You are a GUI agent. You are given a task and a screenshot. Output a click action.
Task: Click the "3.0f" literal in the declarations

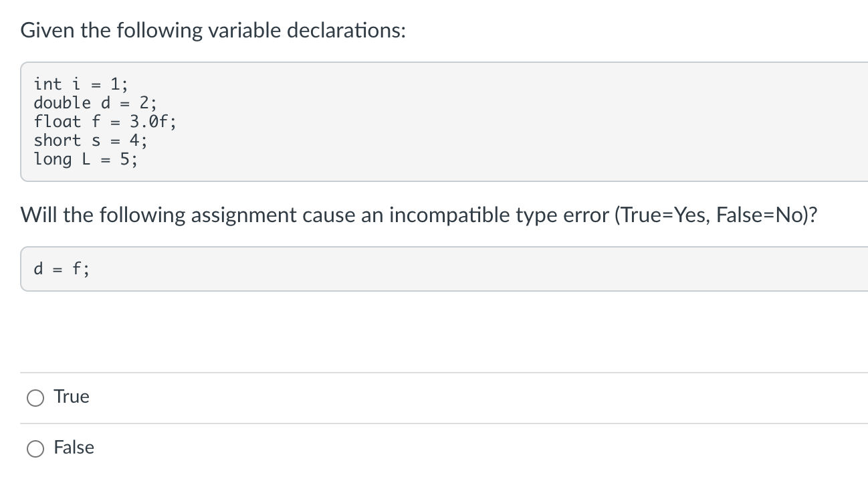point(148,122)
